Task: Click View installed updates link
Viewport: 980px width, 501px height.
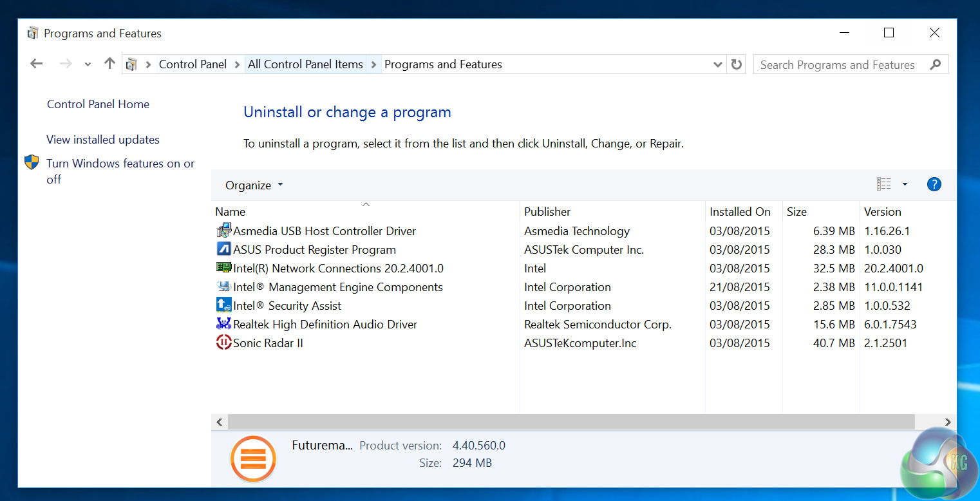Action: tap(103, 140)
